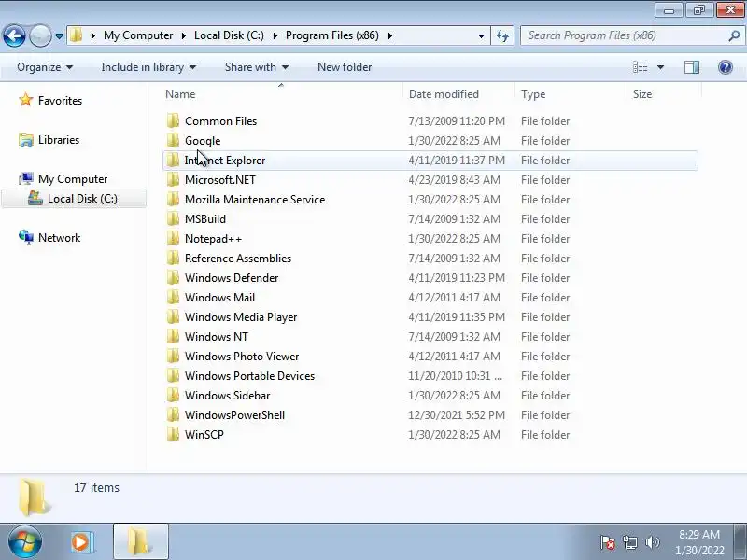Open the volume speaker tray icon
Image resolution: width=747 pixels, height=560 pixels.
pos(652,542)
